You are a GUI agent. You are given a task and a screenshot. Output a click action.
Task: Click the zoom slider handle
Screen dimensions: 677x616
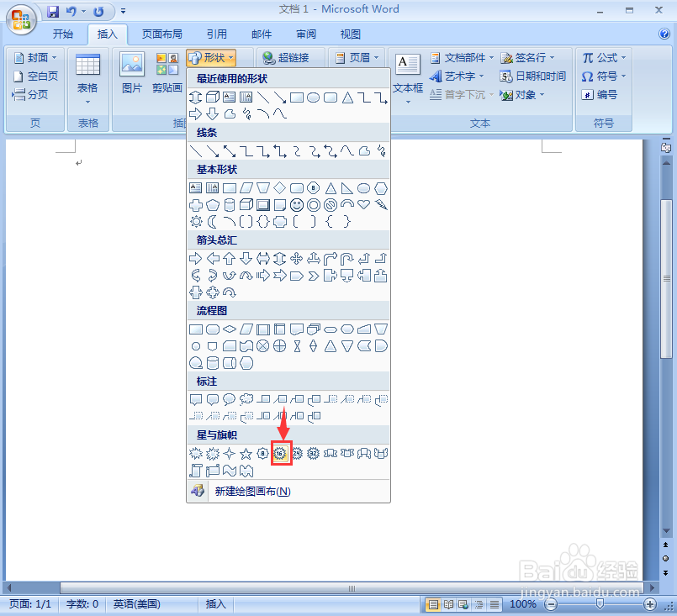click(x=600, y=604)
